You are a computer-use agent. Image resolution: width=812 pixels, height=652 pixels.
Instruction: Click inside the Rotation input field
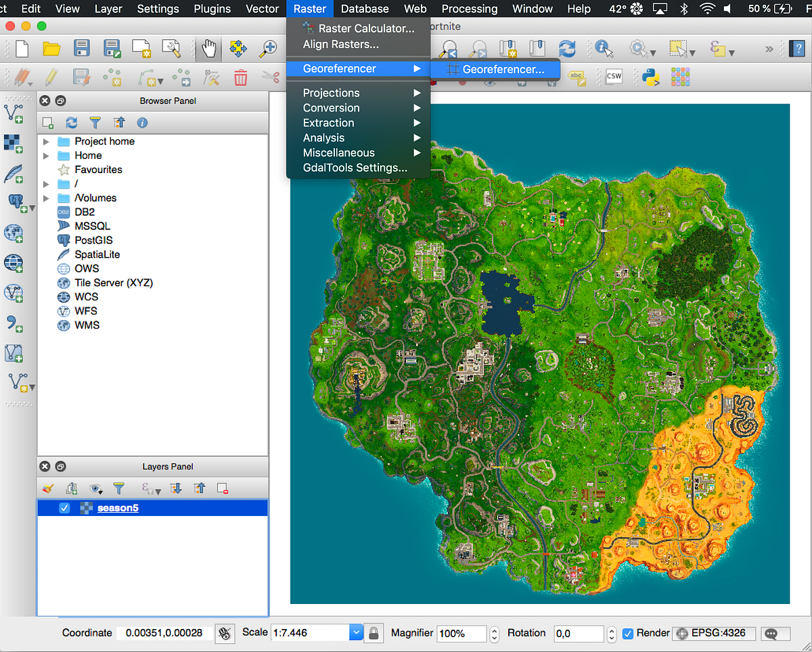[579, 633]
